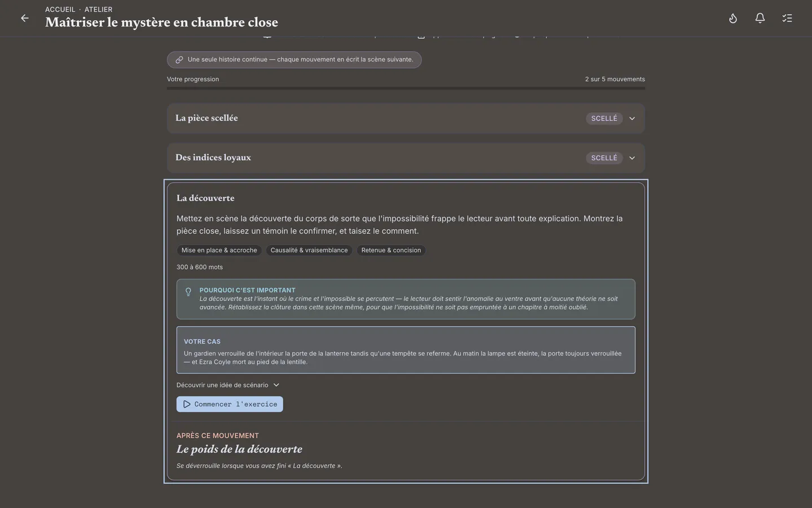Click the link icon beside 'Une seule histoire continue'
Viewport: 812px width, 508px height.
[179, 60]
